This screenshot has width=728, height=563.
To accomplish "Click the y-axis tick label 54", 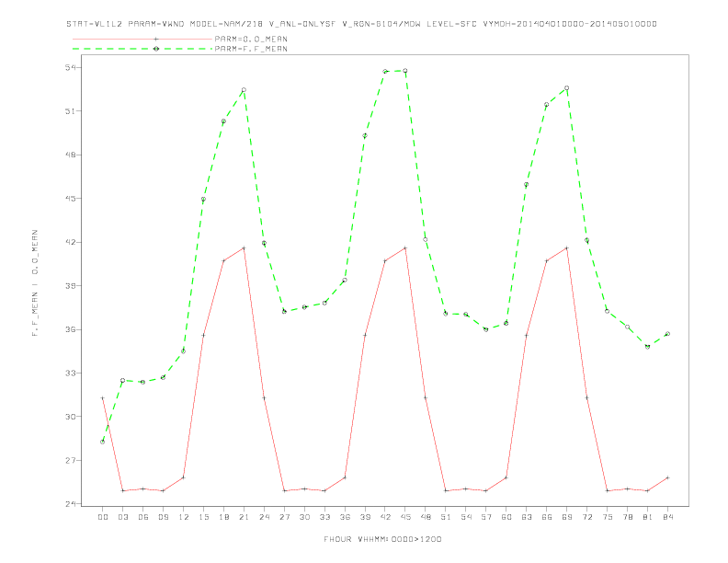I will tap(70, 67).
